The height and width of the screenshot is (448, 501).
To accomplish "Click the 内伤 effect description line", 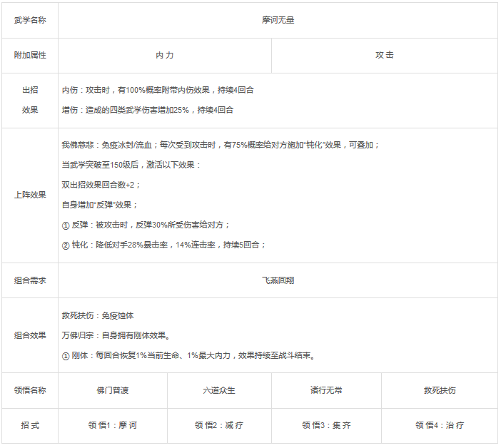I will [x=158, y=91].
